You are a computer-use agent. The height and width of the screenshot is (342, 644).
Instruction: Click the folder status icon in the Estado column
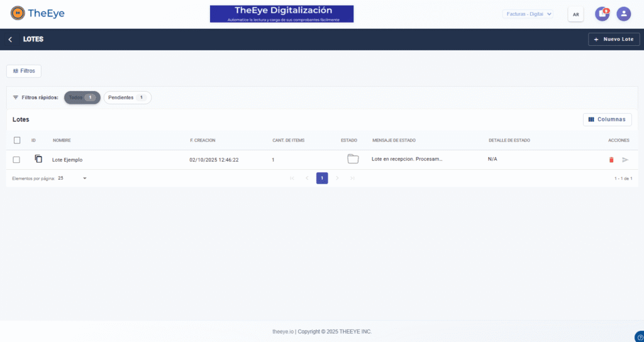tap(353, 159)
